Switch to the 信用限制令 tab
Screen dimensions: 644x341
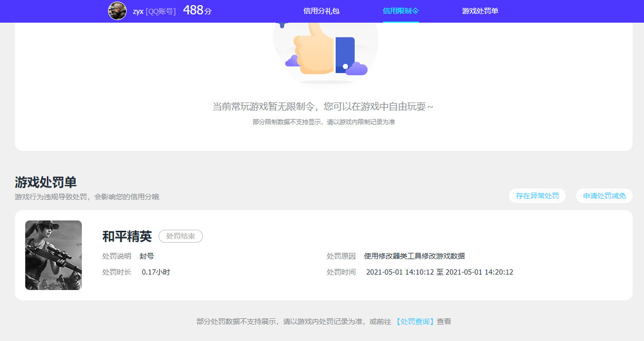click(x=401, y=11)
